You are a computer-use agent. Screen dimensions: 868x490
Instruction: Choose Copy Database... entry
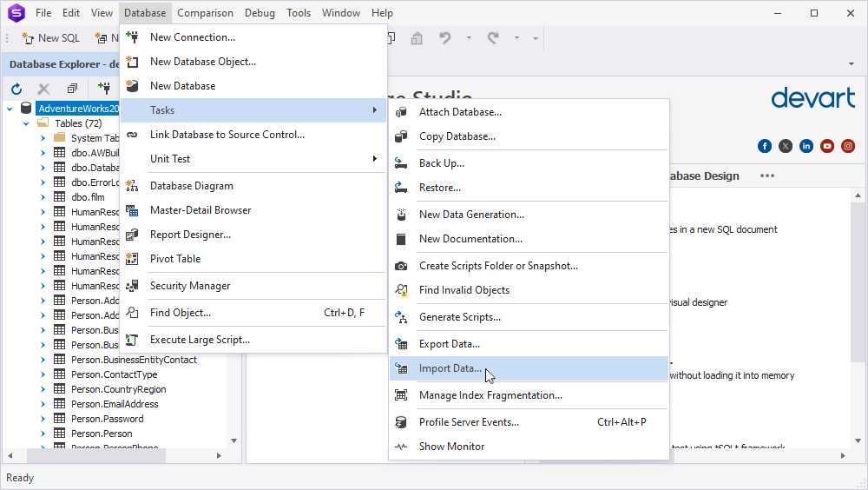coord(529,136)
